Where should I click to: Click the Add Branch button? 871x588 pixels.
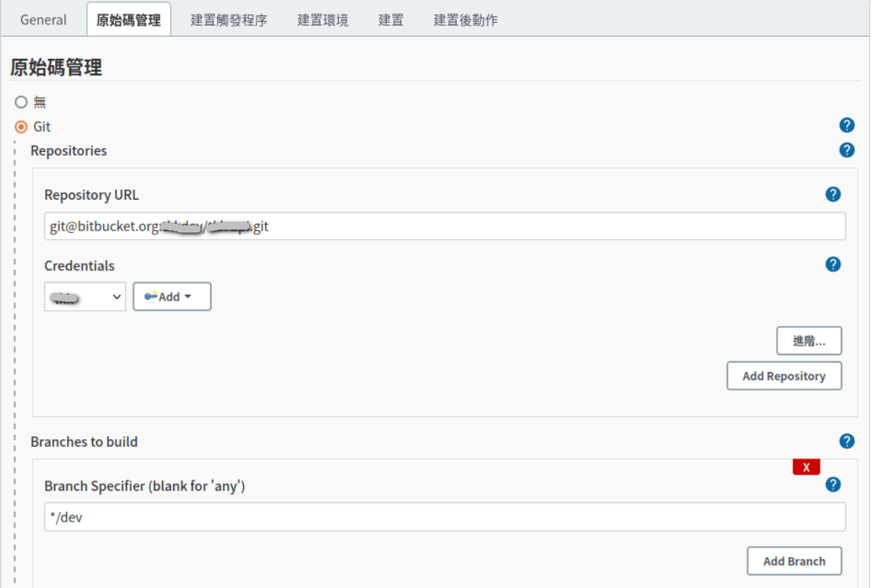click(x=794, y=561)
